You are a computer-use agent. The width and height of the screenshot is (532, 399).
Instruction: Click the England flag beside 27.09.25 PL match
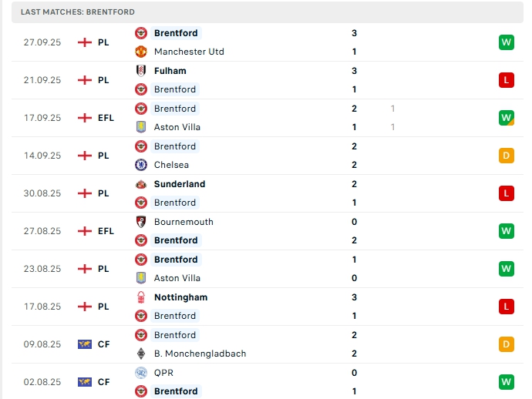[x=85, y=42]
